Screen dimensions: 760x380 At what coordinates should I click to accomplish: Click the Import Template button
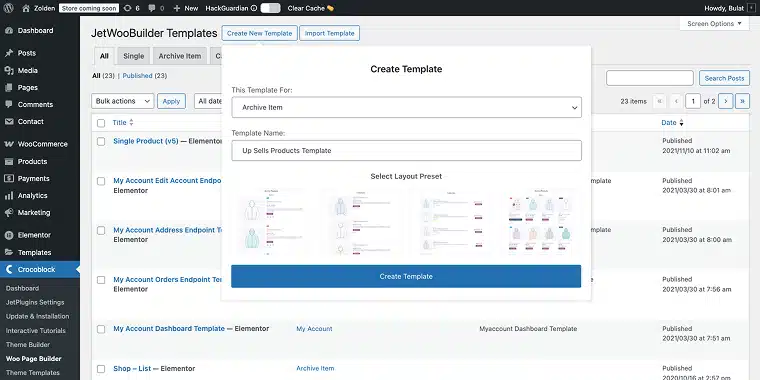tap(330, 33)
